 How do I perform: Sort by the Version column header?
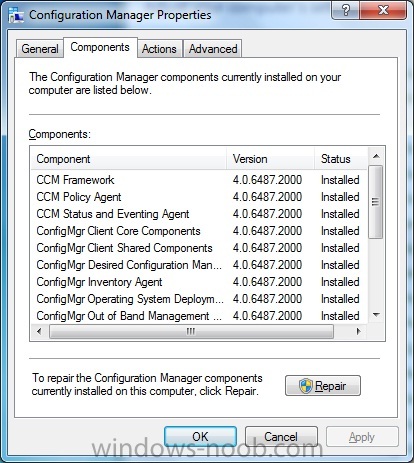click(x=270, y=159)
